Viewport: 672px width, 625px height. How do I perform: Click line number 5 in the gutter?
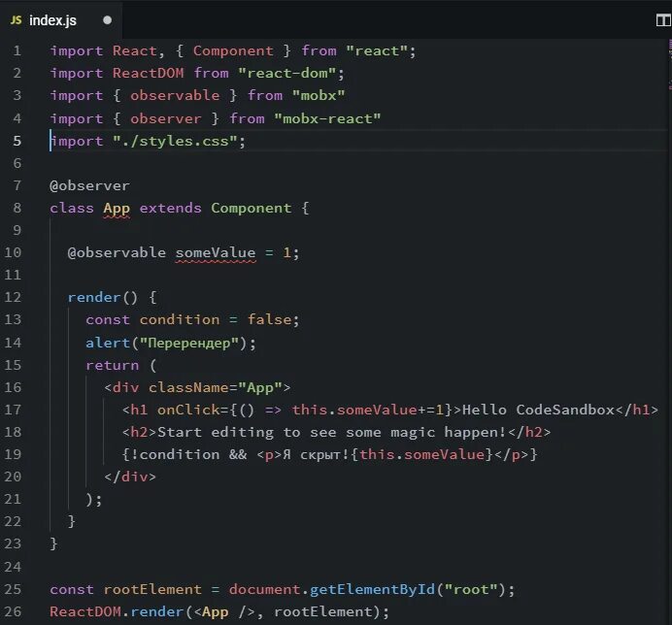[17, 141]
